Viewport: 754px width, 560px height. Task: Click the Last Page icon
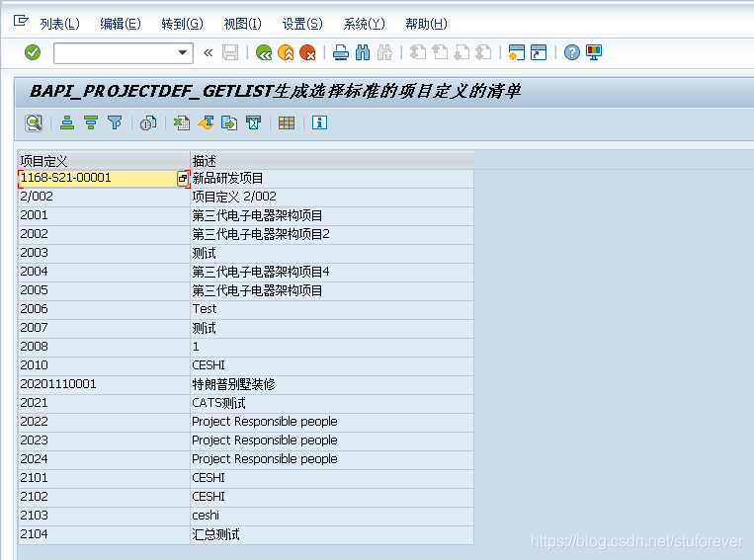(483, 52)
